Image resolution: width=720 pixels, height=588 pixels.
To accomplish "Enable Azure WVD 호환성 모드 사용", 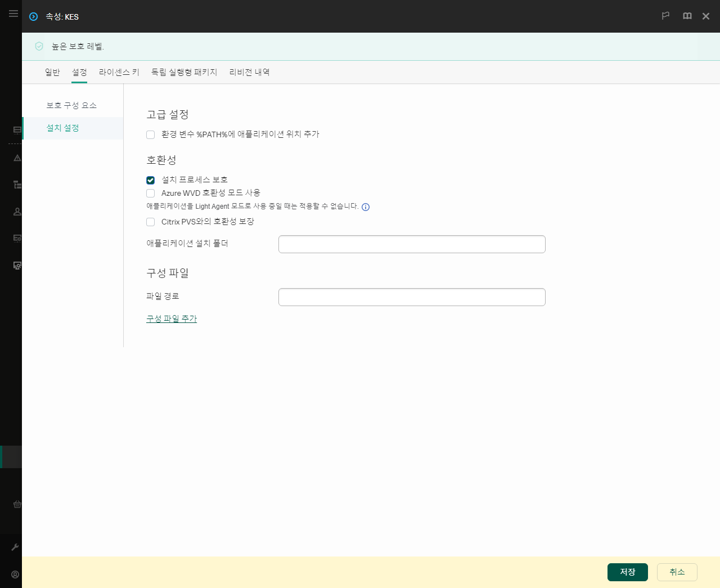I will [x=150, y=193].
